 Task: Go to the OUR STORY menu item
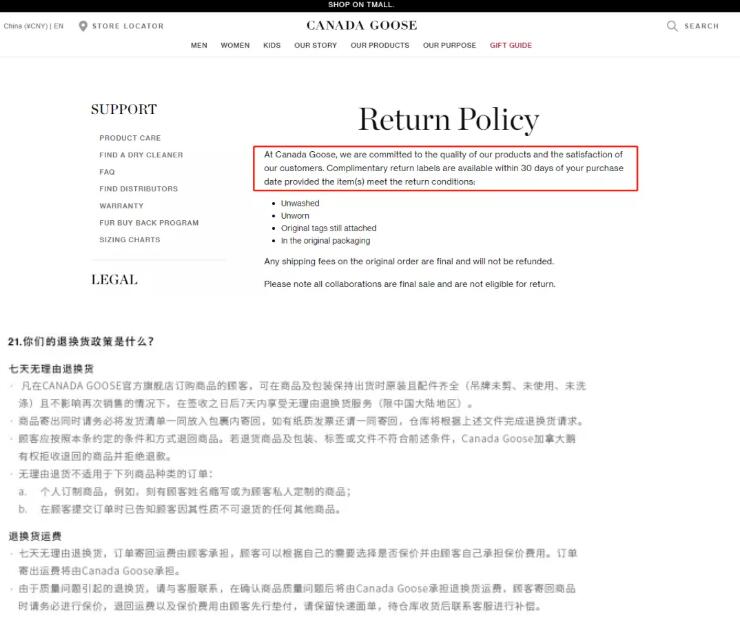315,45
